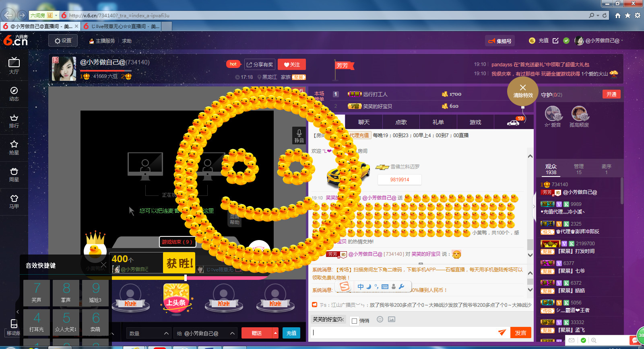Play sound effect 7 笑声
The height and width of the screenshot is (349, 644).
pyautogui.click(x=37, y=293)
